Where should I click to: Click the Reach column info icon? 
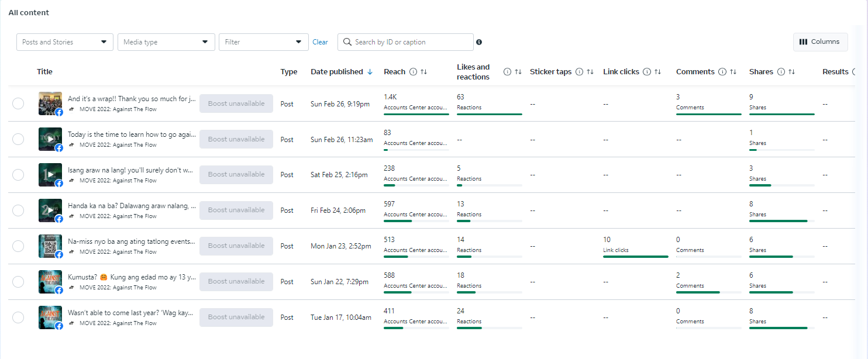[x=413, y=72]
